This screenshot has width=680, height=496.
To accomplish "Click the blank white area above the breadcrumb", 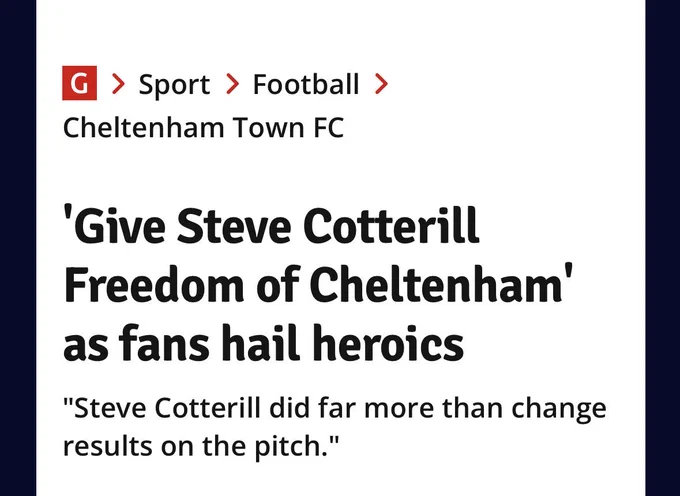I will pyautogui.click(x=341, y=30).
